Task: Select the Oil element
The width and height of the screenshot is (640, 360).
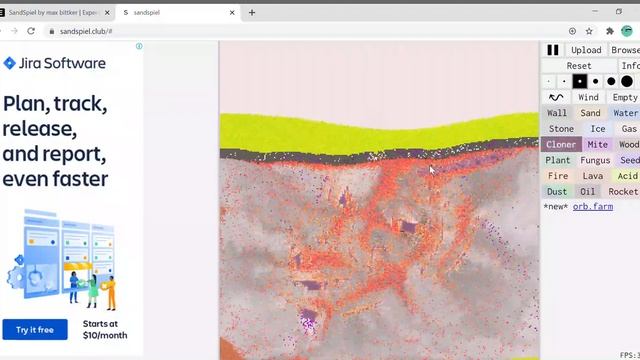Action: [587, 191]
